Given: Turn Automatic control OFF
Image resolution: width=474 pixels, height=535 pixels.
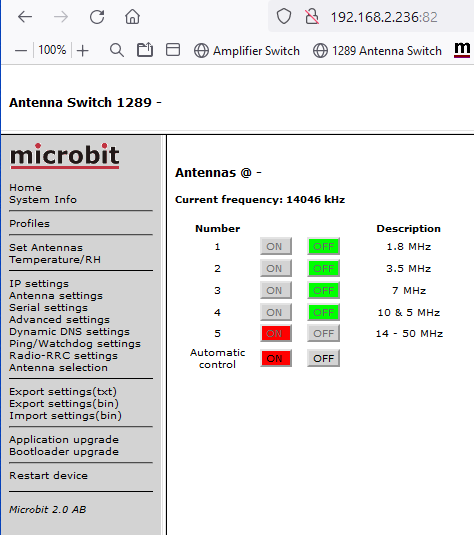Looking at the screenshot, I should (x=323, y=358).
